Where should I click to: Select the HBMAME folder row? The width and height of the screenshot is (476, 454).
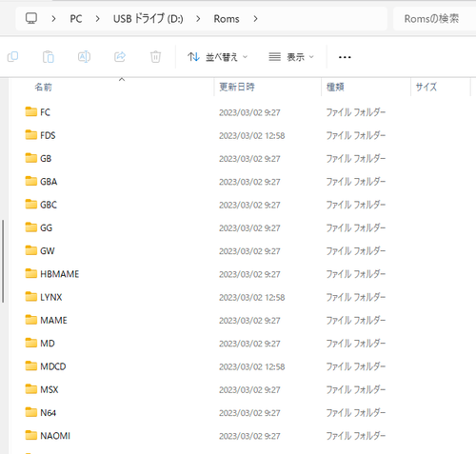[240, 274]
